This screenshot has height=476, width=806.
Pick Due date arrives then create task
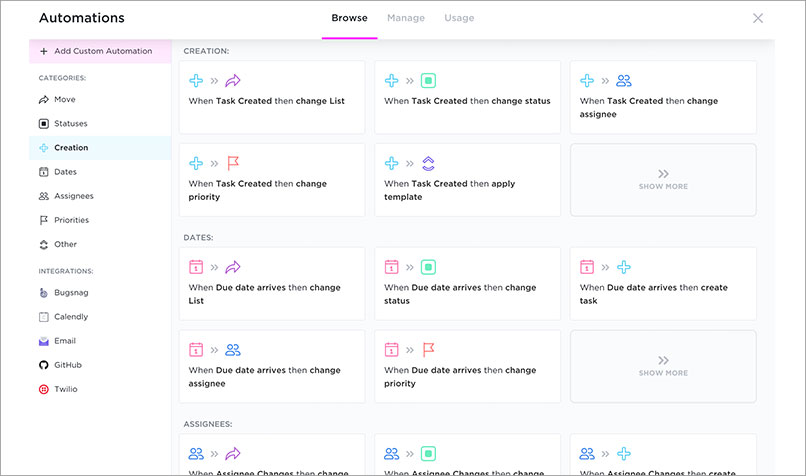coord(663,283)
